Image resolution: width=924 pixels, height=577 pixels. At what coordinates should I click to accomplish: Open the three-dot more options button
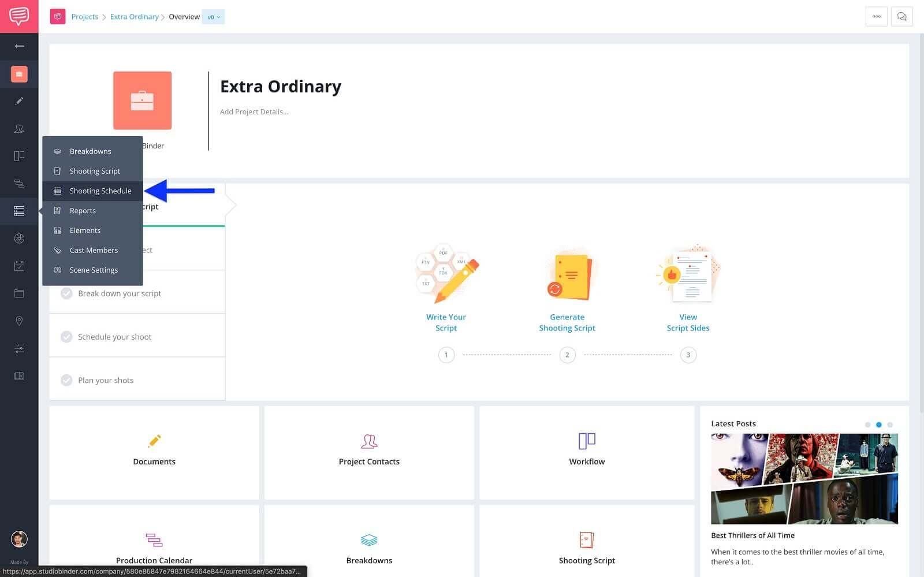(876, 17)
